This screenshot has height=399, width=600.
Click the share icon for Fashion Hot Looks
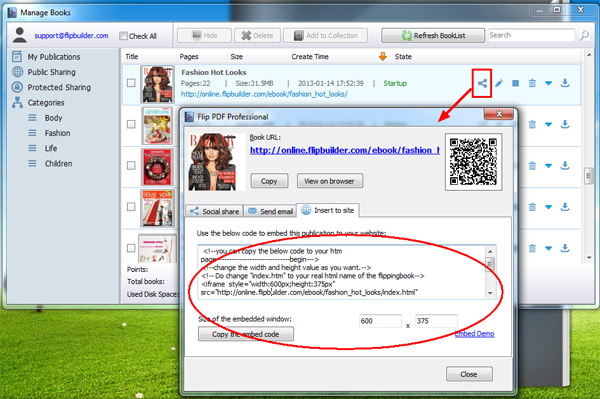click(x=482, y=83)
